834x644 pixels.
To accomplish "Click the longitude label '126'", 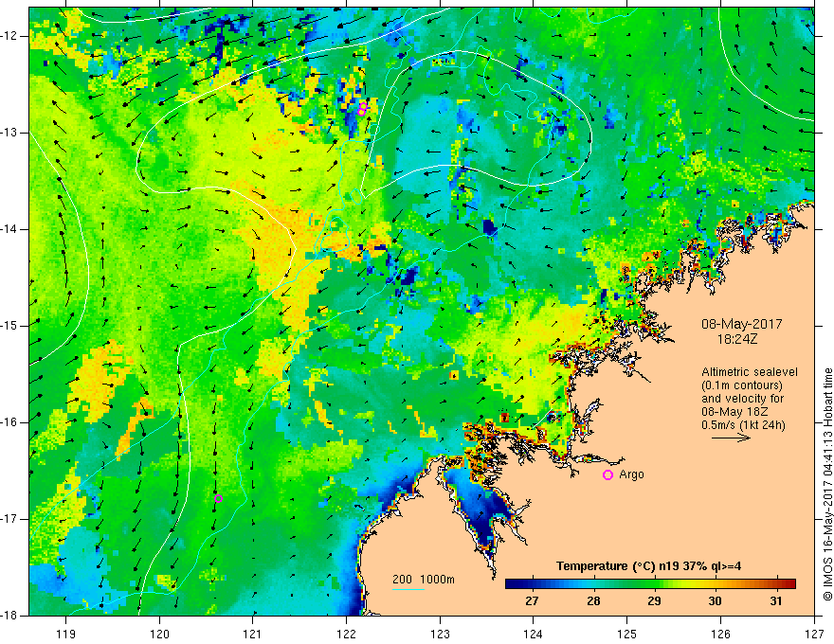I will click(x=720, y=635).
